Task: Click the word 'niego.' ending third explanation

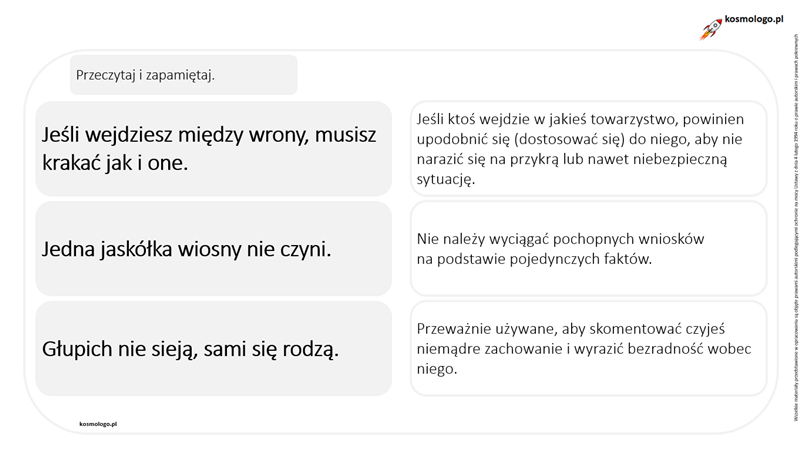Action: [x=437, y=369]
